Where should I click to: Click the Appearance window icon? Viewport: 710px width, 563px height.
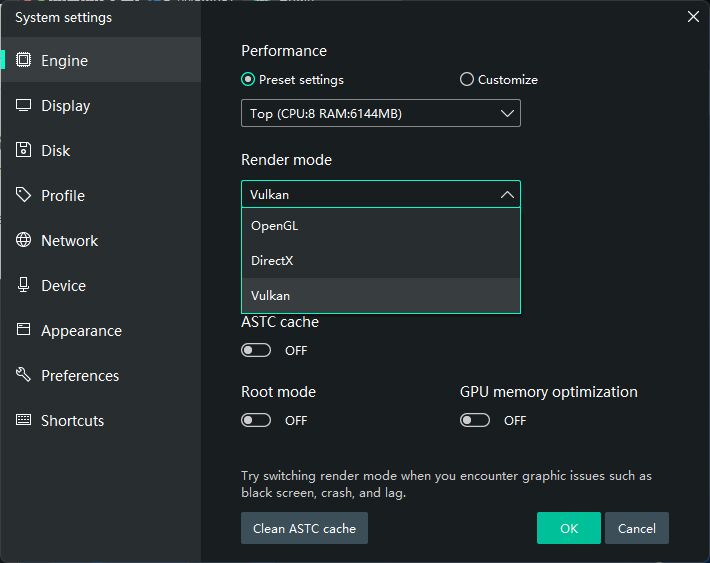(x=24, y=330)
